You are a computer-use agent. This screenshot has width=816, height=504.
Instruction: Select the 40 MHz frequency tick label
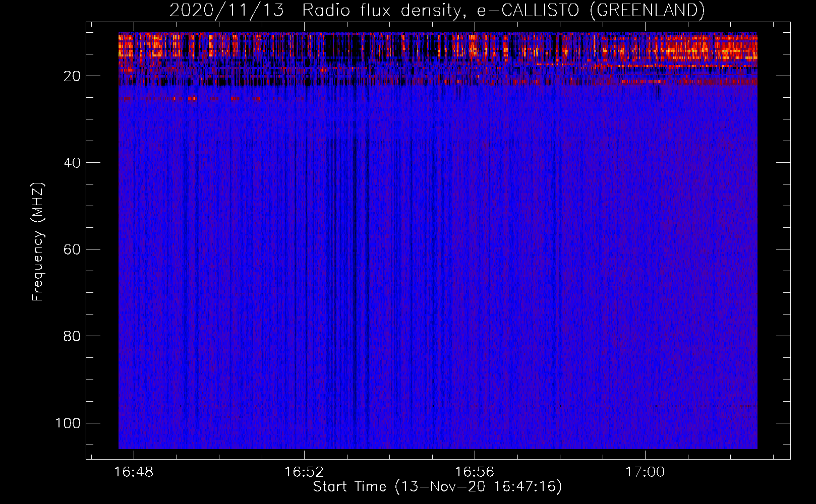pyautogui.click(x=72, y=163)
